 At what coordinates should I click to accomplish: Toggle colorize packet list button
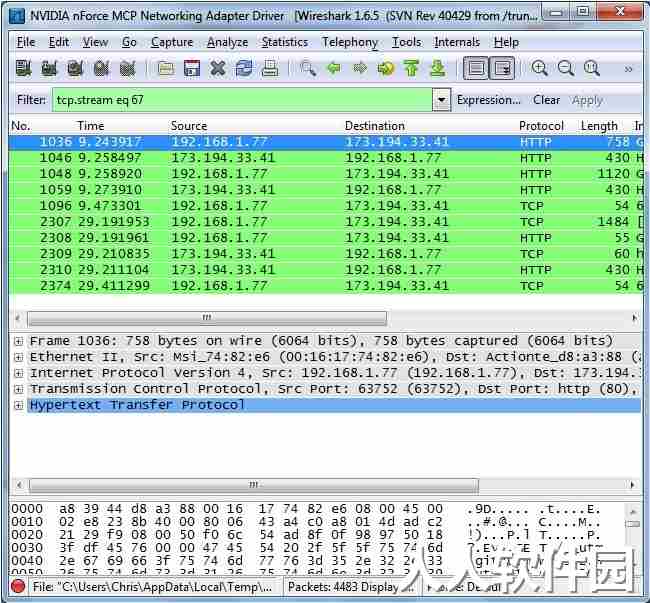[x=476, y=68]
